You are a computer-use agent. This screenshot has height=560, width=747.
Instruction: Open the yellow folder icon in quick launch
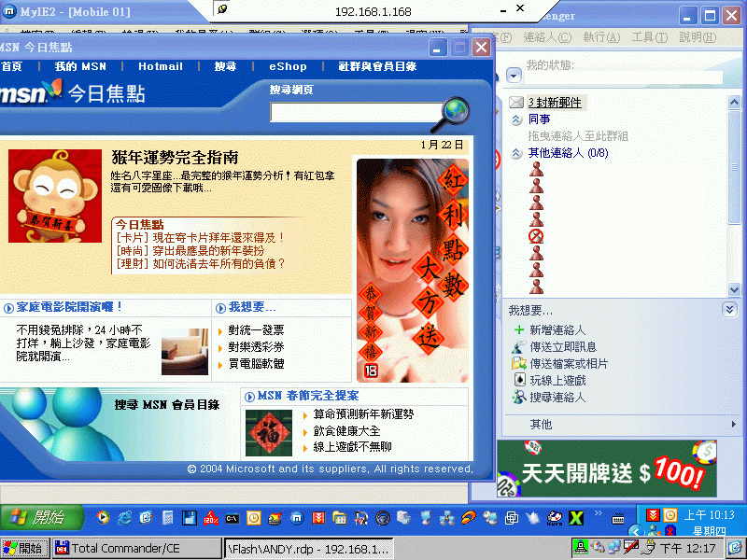pyautogui.click(x=340, y=518)
